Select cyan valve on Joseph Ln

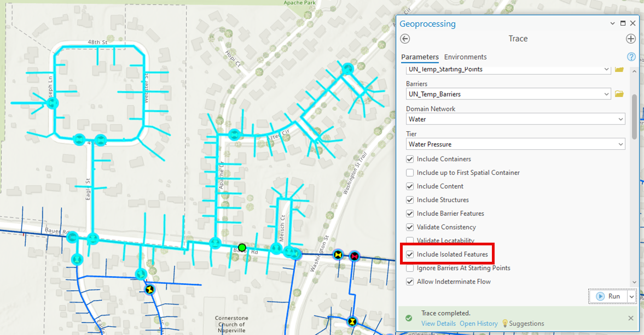coord(52,103)
